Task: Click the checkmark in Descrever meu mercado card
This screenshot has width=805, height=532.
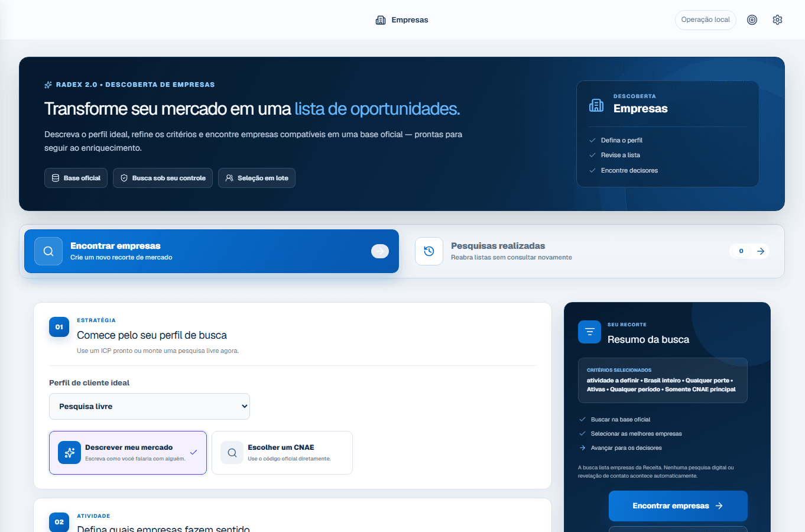Action: point(193,452)
